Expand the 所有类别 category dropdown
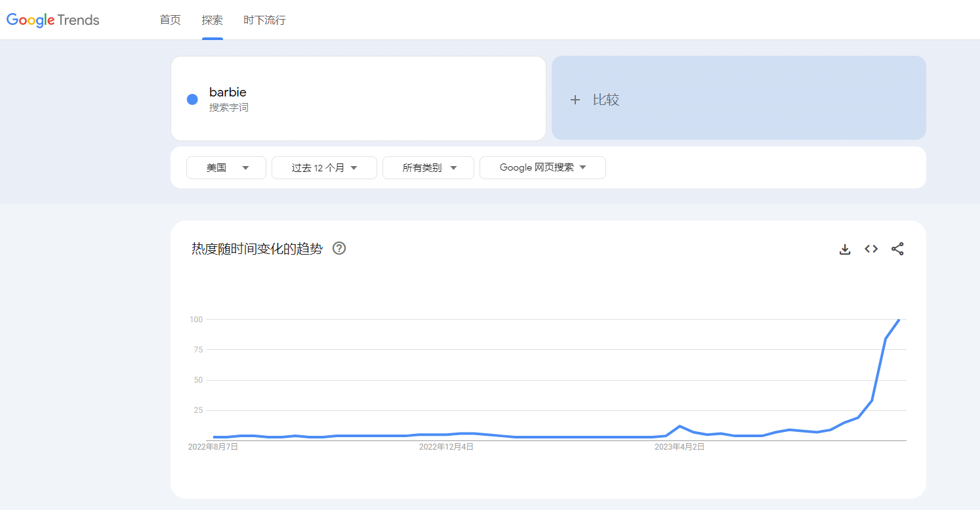The width and height of the screenshot is (980, 510). tap(428, 168)
